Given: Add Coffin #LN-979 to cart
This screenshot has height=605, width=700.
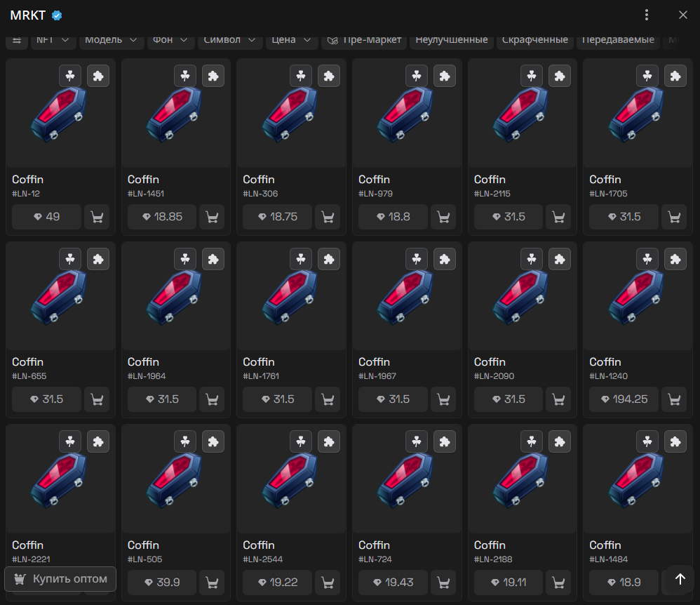Looking at the screenshot, I should (443, 217).
